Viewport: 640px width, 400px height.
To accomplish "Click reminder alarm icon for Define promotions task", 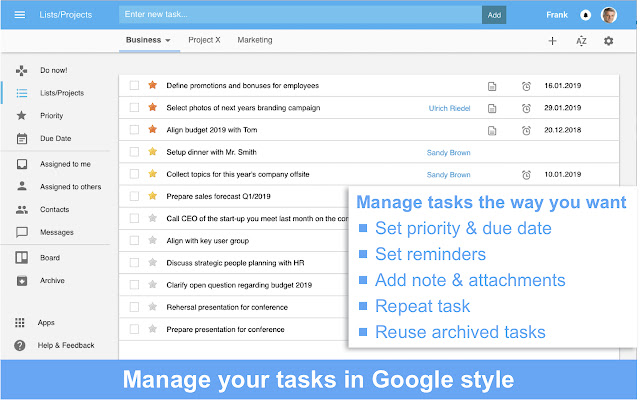I will 526,86.
